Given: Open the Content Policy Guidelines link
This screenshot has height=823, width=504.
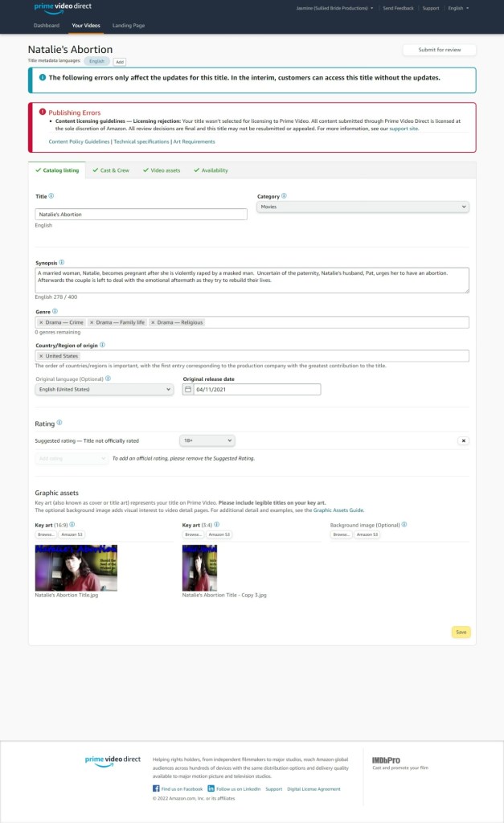Looking at the screenshot, I should (79, 141).
